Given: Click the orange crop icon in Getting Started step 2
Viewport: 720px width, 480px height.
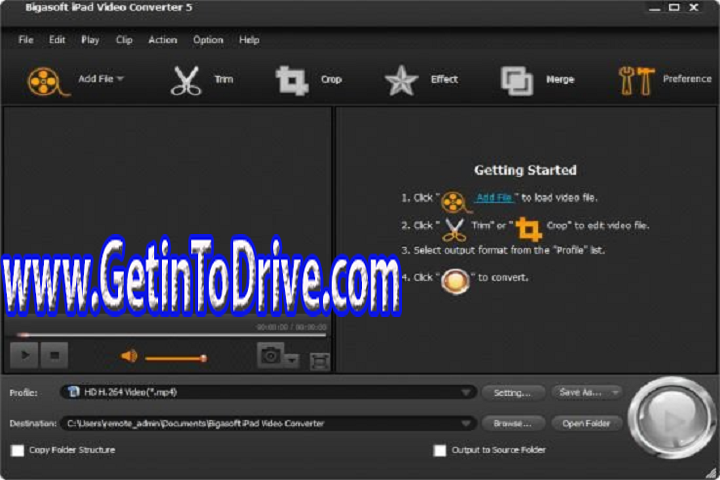Looking at the screenshot, I should [x=529, y=229].
